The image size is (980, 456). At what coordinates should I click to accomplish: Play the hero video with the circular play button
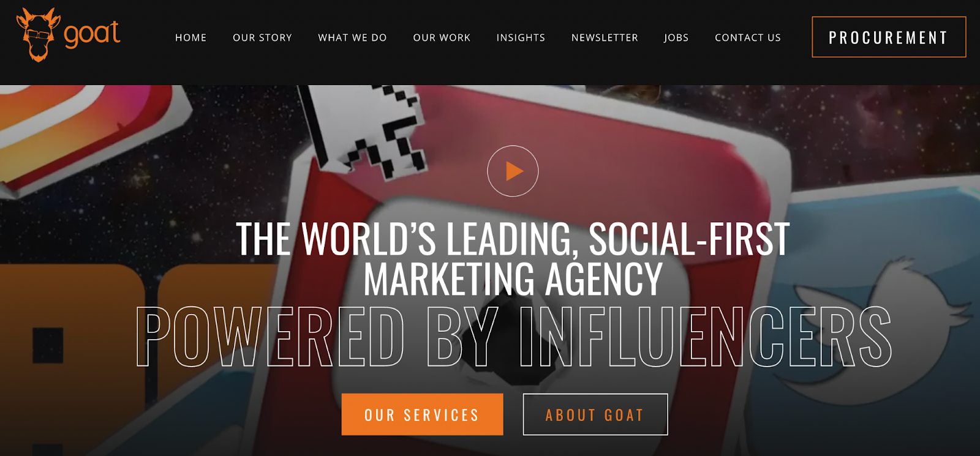513,171
